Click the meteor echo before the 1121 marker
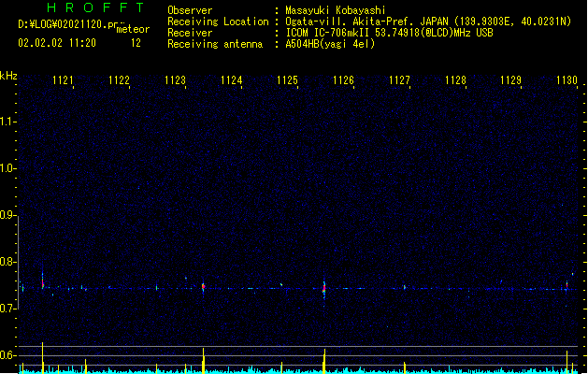The image size is (588, 374). 43,281
